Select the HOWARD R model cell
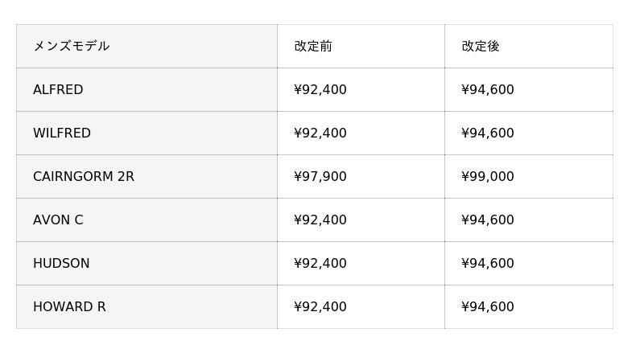The width and height of the screenshot is (644, 353). 69,307
